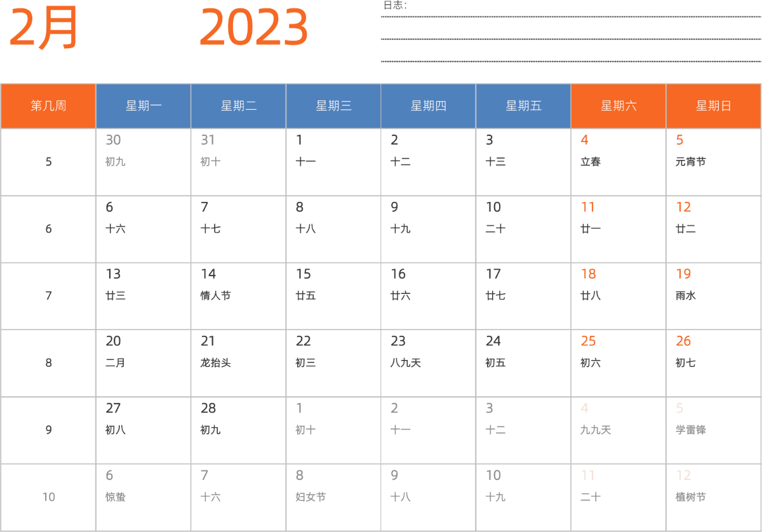Click date 27 marked 初八
762x532 pixels.
point(144,430)
